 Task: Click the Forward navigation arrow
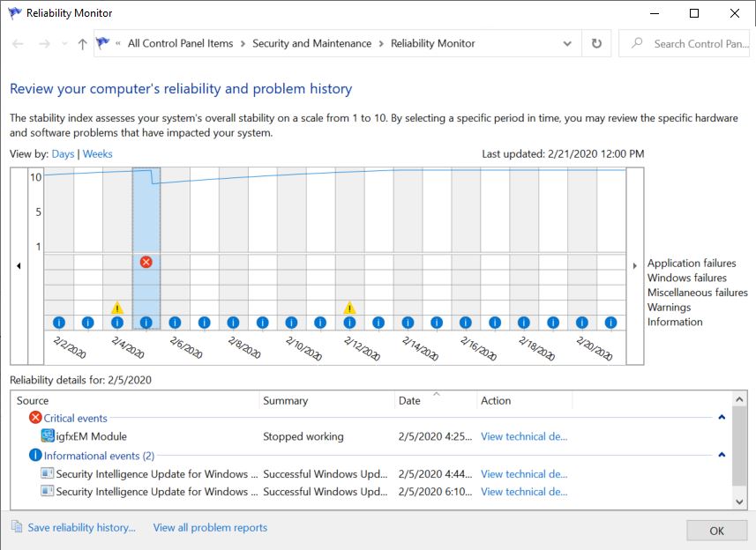44,44
